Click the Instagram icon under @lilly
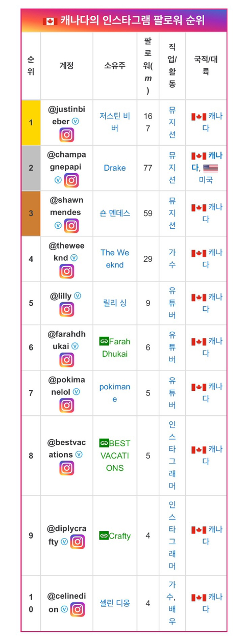Screen dimensions: 245x644 point(67,309)
